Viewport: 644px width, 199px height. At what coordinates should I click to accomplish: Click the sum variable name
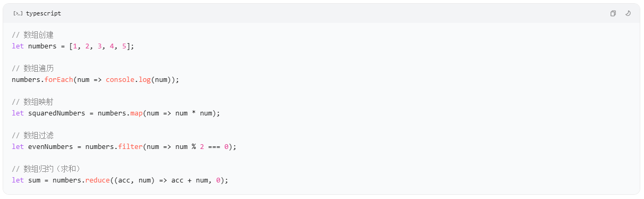tap(34, 180)
